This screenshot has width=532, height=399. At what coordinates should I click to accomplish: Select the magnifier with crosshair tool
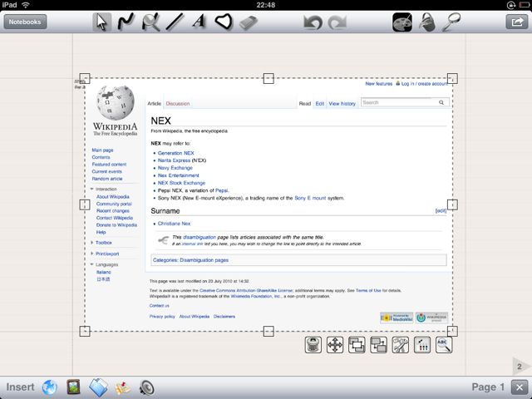pos(150,22)
